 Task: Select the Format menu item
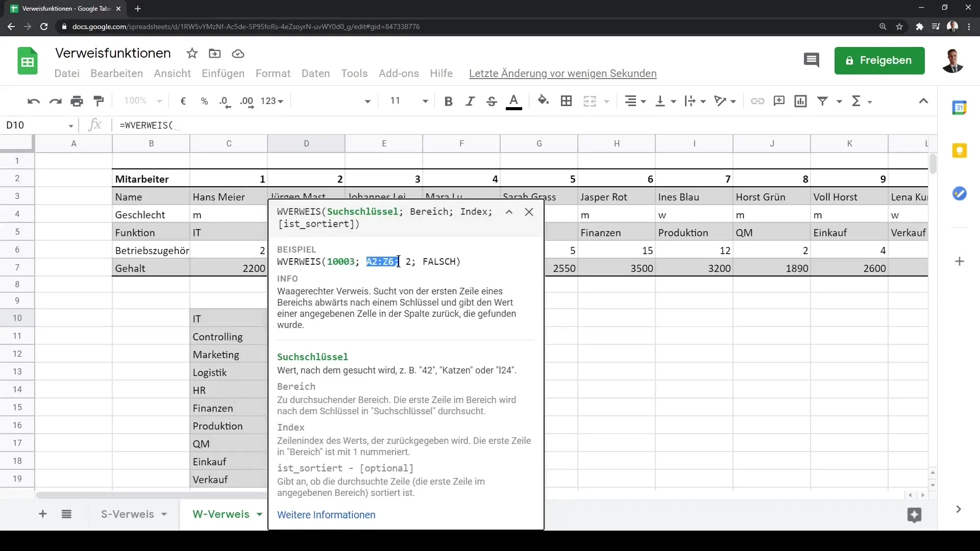pyautogui.click(x=273, y=73)
